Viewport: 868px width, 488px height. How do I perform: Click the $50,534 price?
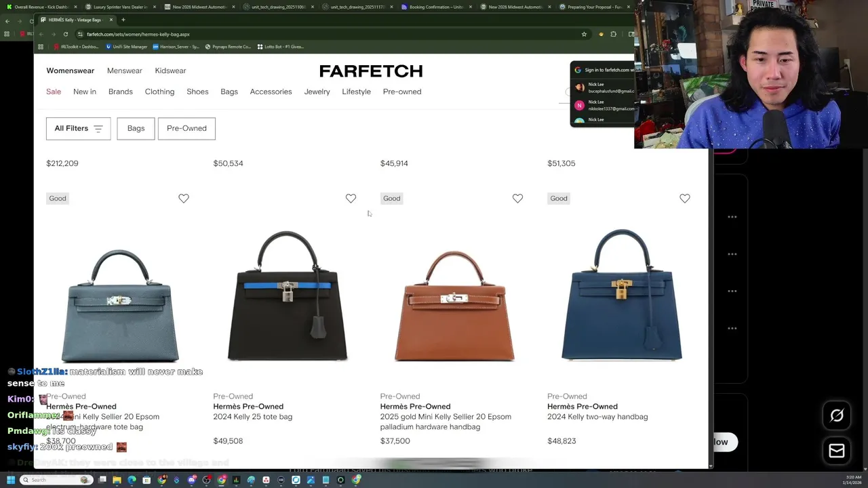click(x=228, y=163)
